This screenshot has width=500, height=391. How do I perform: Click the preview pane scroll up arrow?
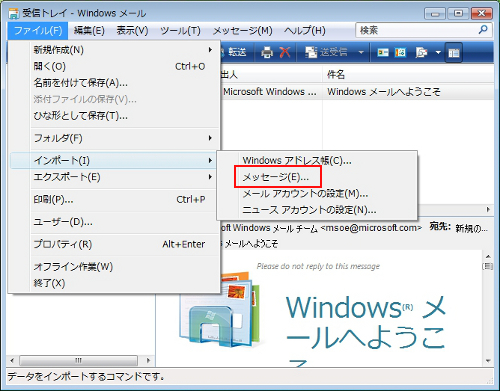coord(488,256)
